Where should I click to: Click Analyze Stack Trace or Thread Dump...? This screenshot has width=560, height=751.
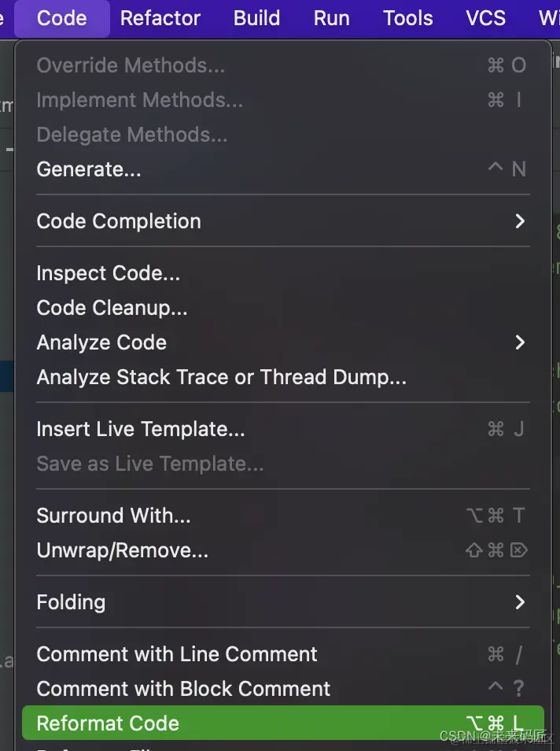tap(221, 377)
